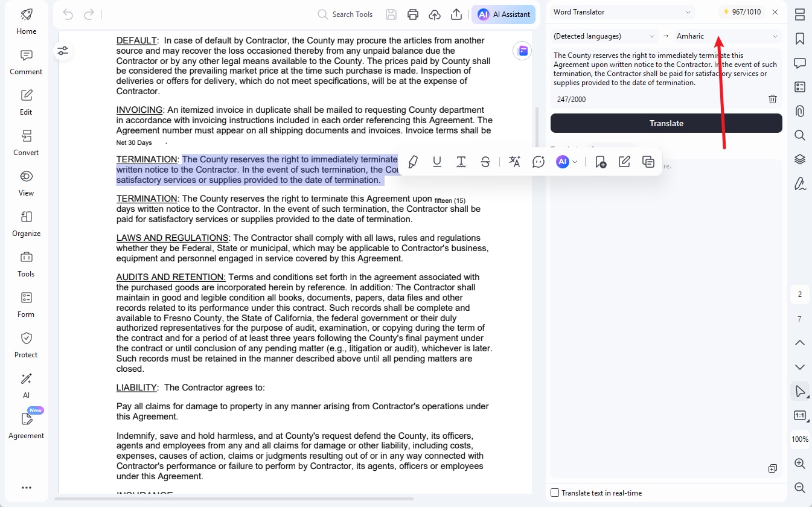812x507 pixels.
Task: Show more sidebar options (three dots)
Action: click(x=26, y=488)
